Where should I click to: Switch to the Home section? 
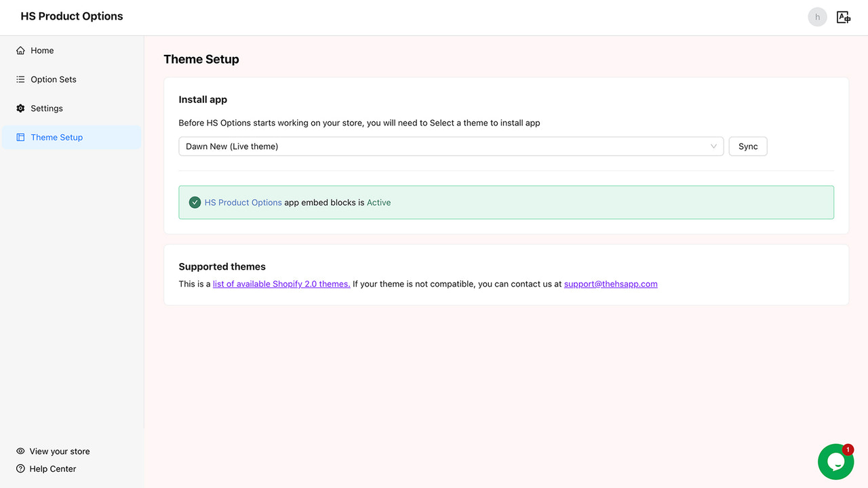click(x=41, y=50)
